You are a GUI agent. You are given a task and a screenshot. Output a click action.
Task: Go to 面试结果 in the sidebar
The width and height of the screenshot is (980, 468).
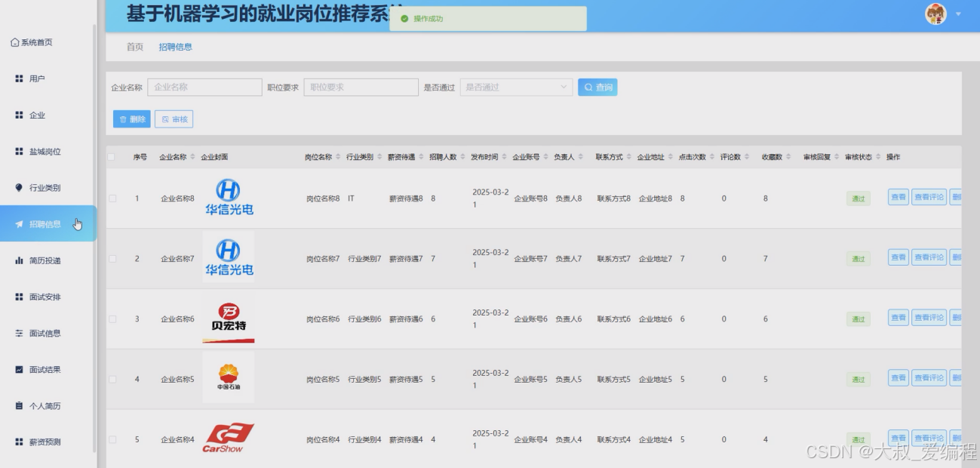[47, 369]
